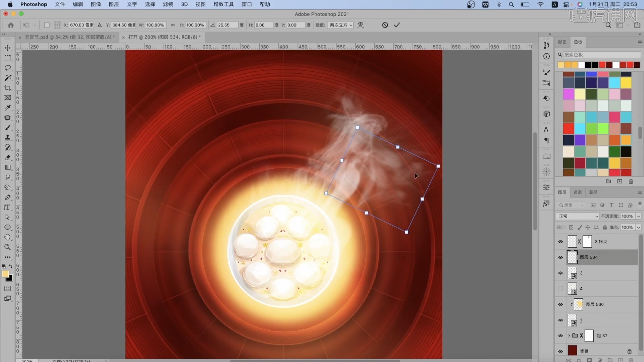Hide the layer 图层 534
This screenshot has height=362, width=644.
(560, 257)
